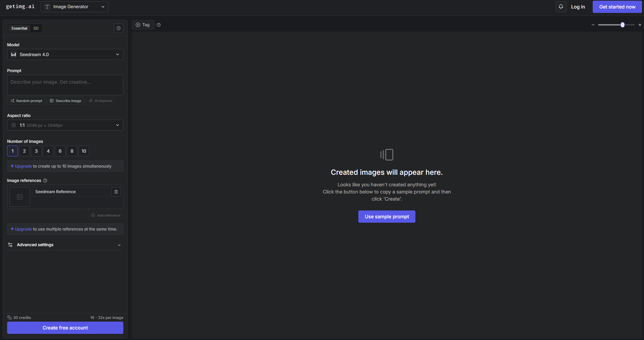Expand the Advanced settings section
Viewport: 644px width, 340px height.
[65, 245]
